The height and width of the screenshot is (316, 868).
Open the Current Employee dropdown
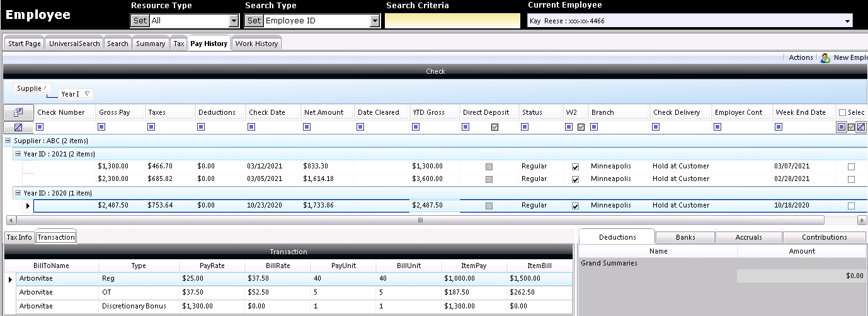tap(847, 21)
